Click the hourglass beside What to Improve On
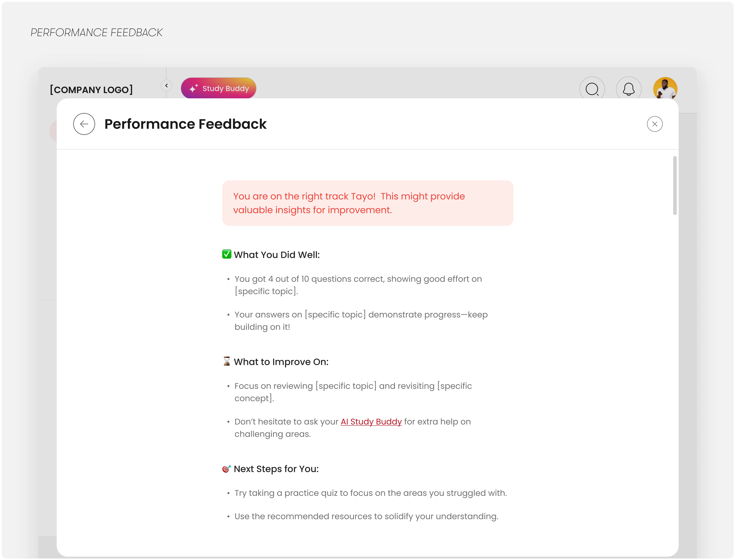Screen dimensions: 735x560 (x=227, y=361)
